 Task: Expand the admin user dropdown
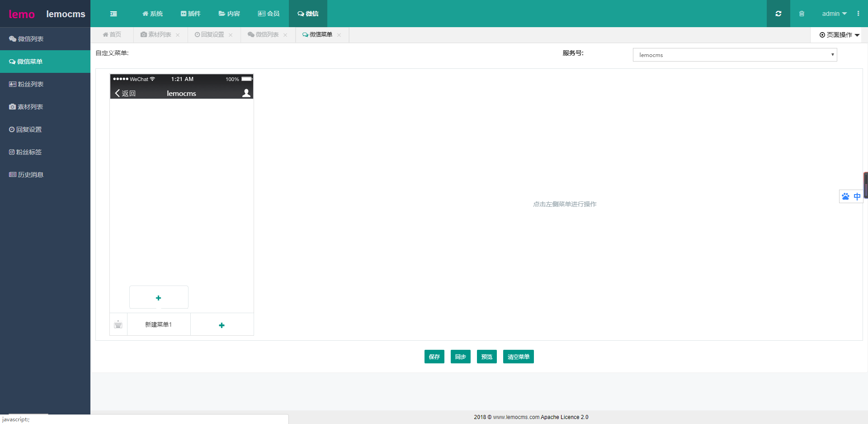pos(834,14)
